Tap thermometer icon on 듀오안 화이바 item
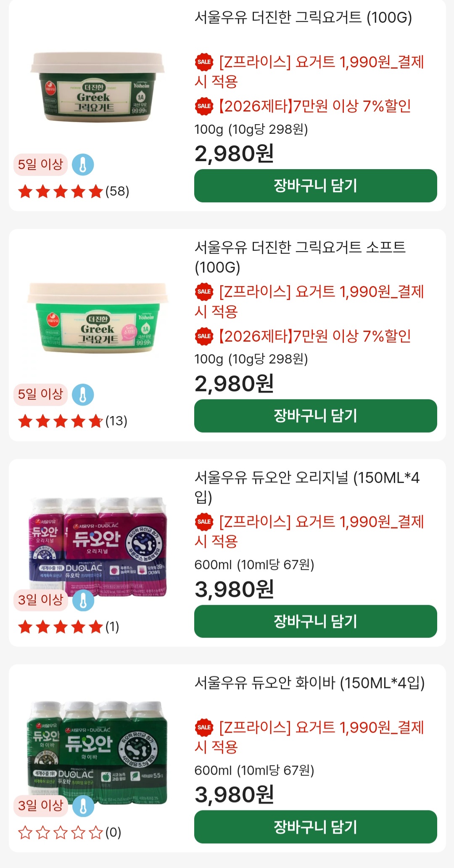The image size is (454, 868). [x=83, y=806]
